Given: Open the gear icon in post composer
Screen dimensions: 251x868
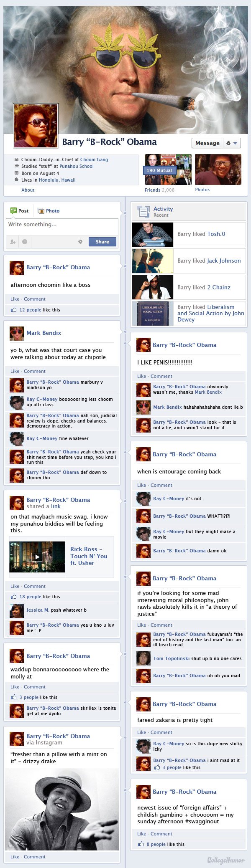Looking at the screenshot, I should point(80,242).
